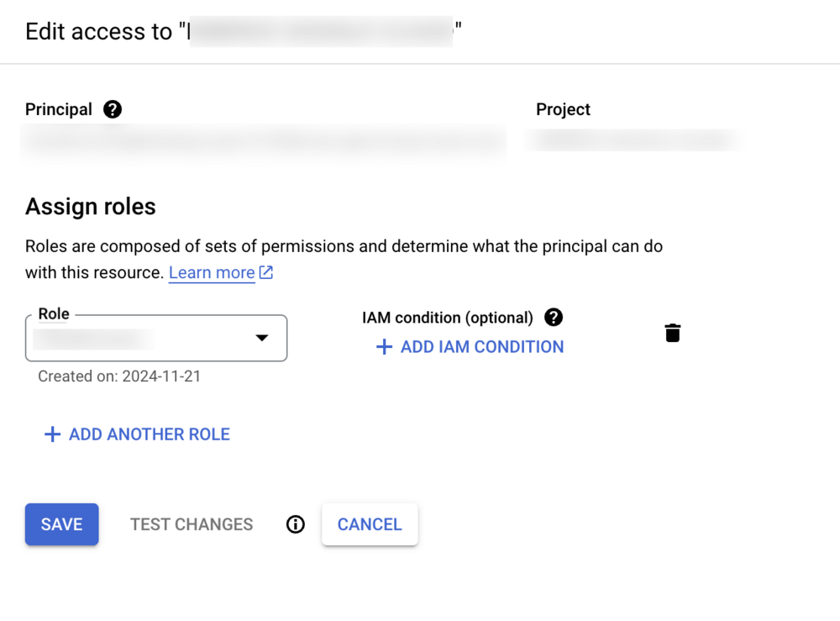The width and height of the screenshot is (840, 621).
Task: Open the Learn more link
Action: (x=212, y=272)
